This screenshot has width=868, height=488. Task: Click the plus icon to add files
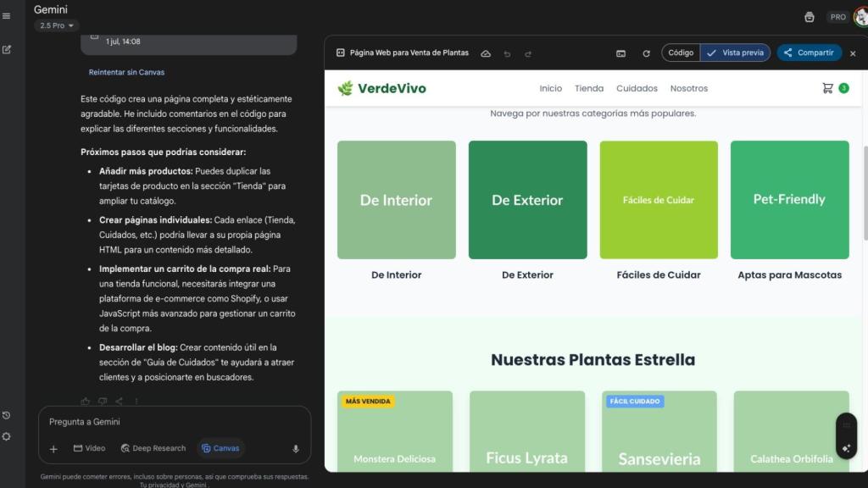[x=53, y=449]
